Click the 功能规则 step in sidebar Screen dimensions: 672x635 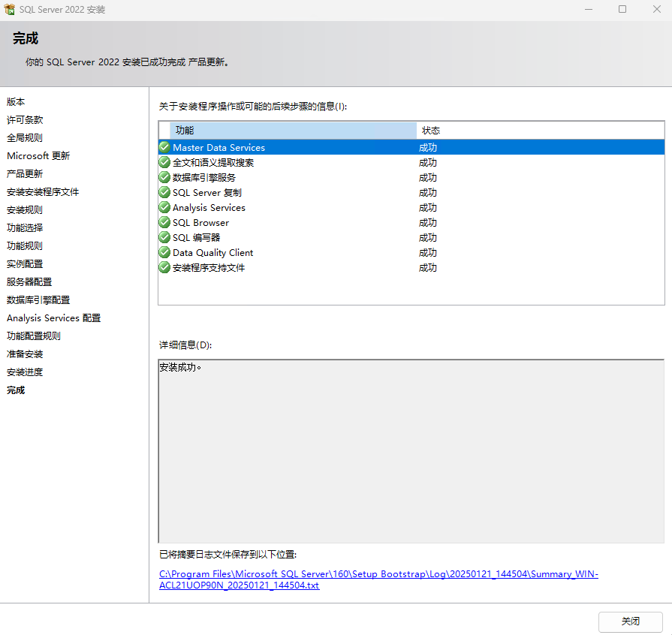coord(25,245)
